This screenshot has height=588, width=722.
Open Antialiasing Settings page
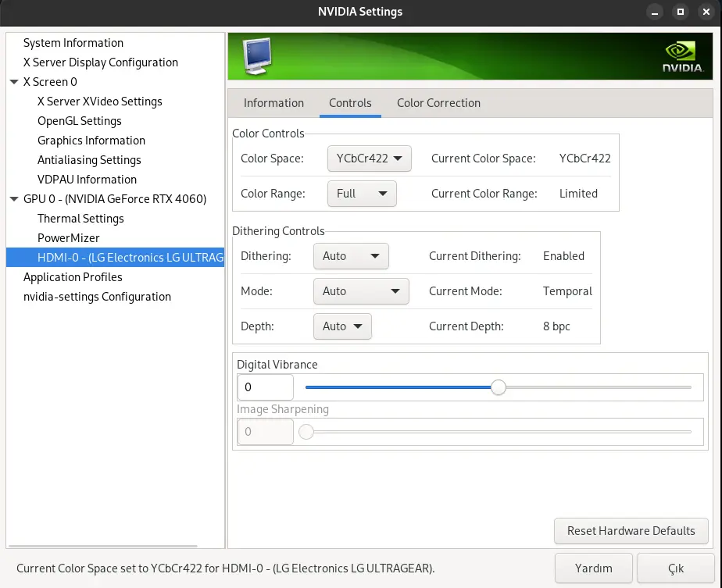89,160
